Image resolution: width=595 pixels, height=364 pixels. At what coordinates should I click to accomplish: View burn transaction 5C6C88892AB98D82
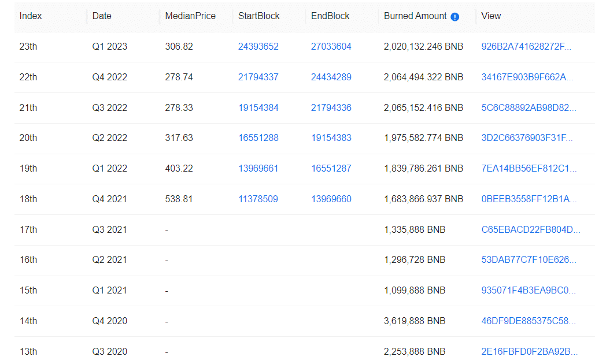[529, 107]
